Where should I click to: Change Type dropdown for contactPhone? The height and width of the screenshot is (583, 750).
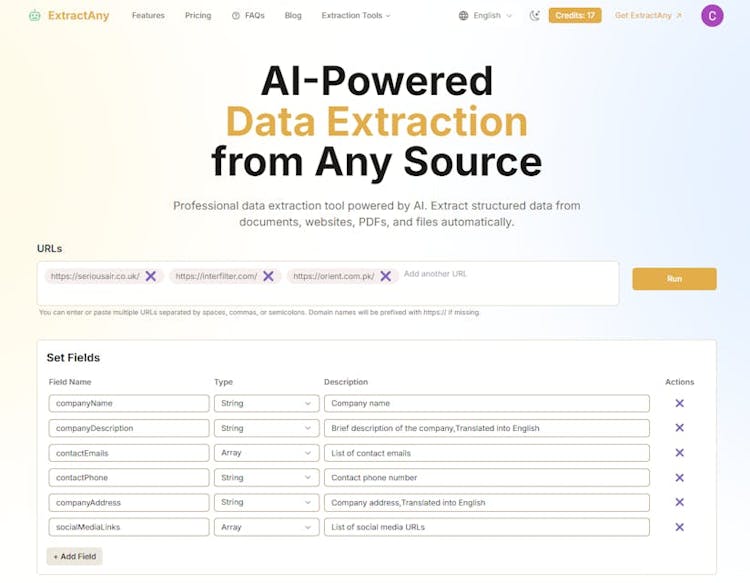pyautogui.click(x=265, y=478)
